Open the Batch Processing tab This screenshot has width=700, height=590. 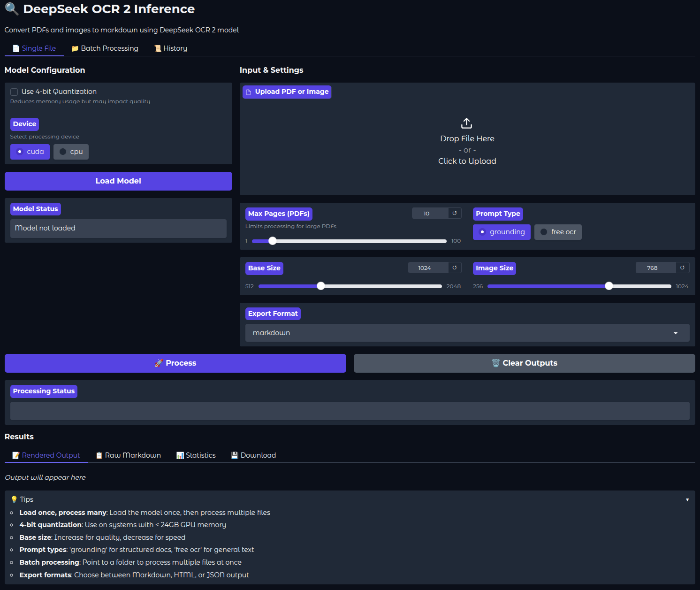pyautogui.click(x=105, y=48)
